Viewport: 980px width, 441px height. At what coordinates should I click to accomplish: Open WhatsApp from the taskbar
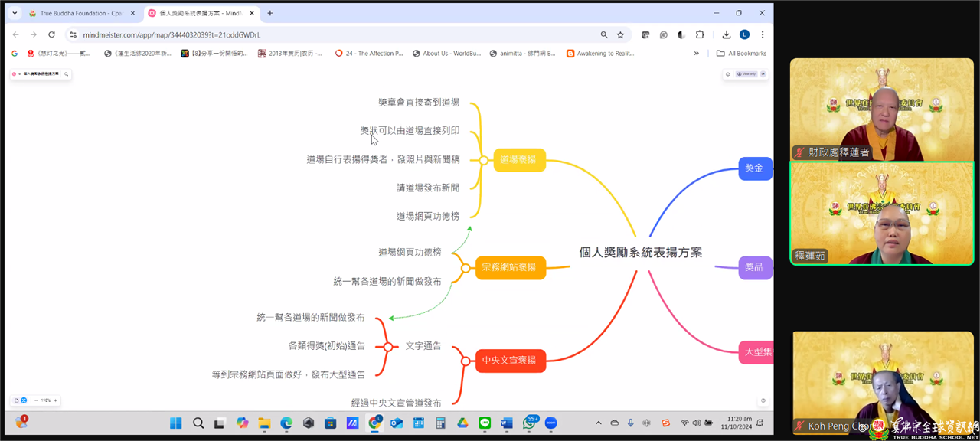pos(530,423)
